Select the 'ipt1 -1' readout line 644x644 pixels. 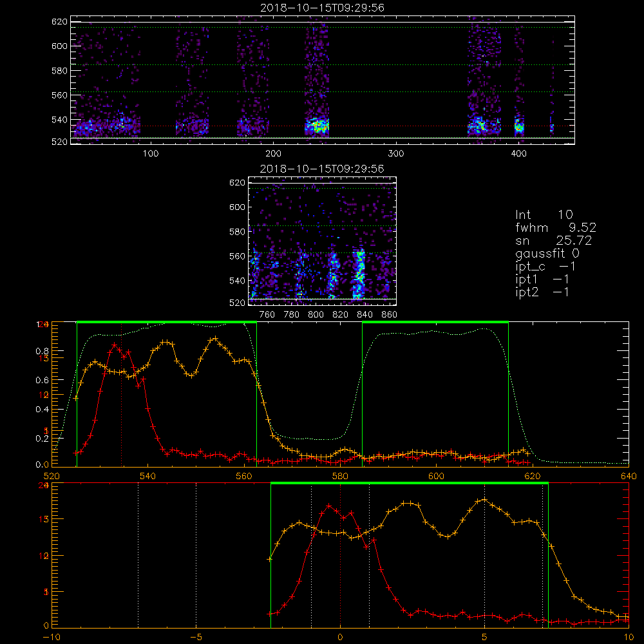[542, 279]
